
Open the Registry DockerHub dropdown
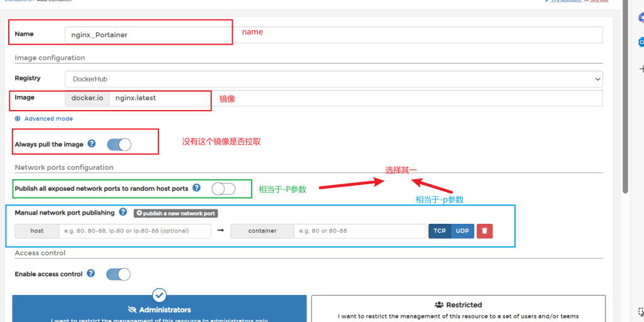click(333, 79)
